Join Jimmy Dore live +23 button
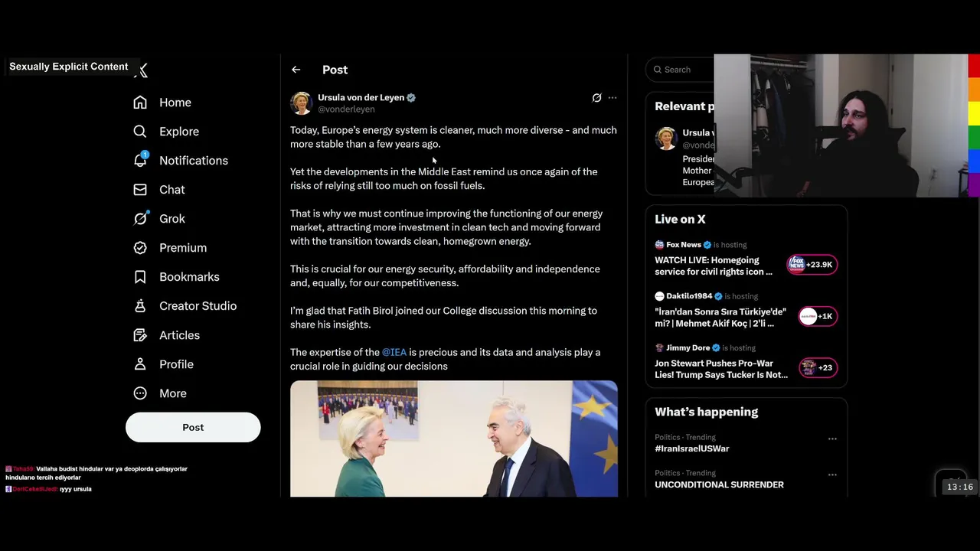The image size is (980, 551). click(x=818, y=367)
